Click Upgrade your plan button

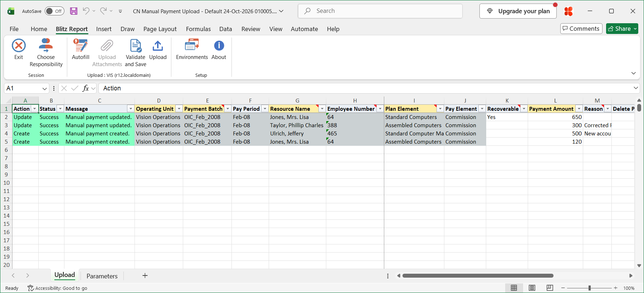coord(518,11)
